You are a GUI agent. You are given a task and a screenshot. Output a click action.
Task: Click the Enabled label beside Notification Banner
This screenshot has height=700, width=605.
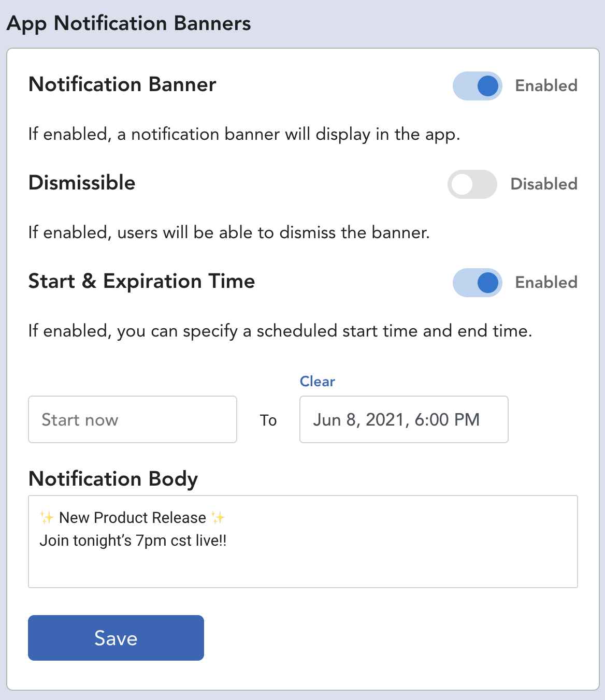(x=546, y=85)
